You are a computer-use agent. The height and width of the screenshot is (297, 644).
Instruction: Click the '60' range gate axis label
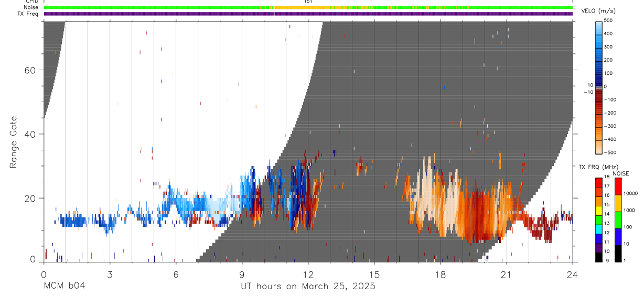coord(29,70)
